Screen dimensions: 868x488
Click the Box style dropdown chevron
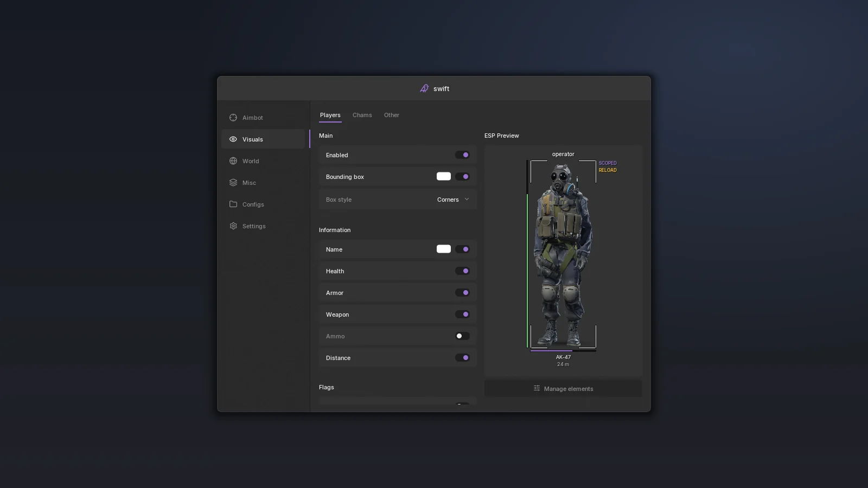click(x=467, y=200)
